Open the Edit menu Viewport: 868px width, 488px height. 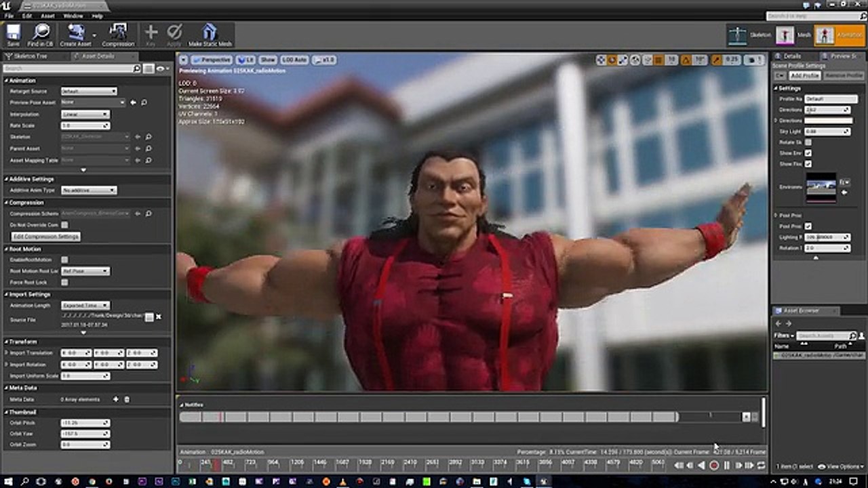click(x=27, y=16)
